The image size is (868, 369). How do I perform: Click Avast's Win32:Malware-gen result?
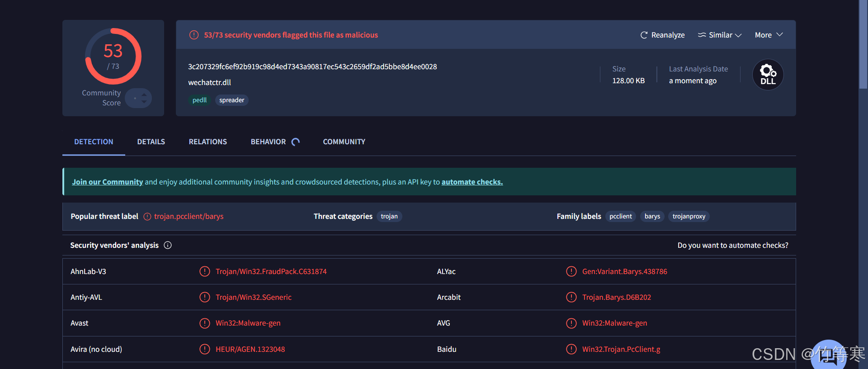click(x=248, y=323)
